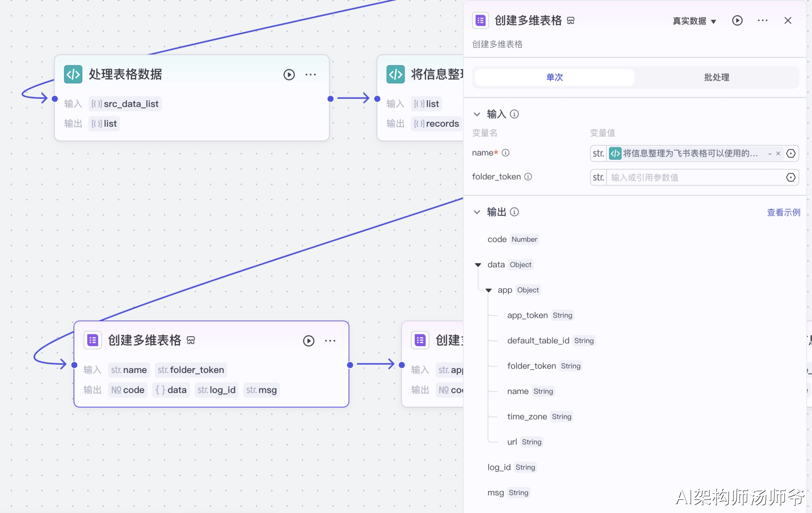Click 查看示例 link
The width and height of the screenshot is (812, 513).
(x=783, y=212)
